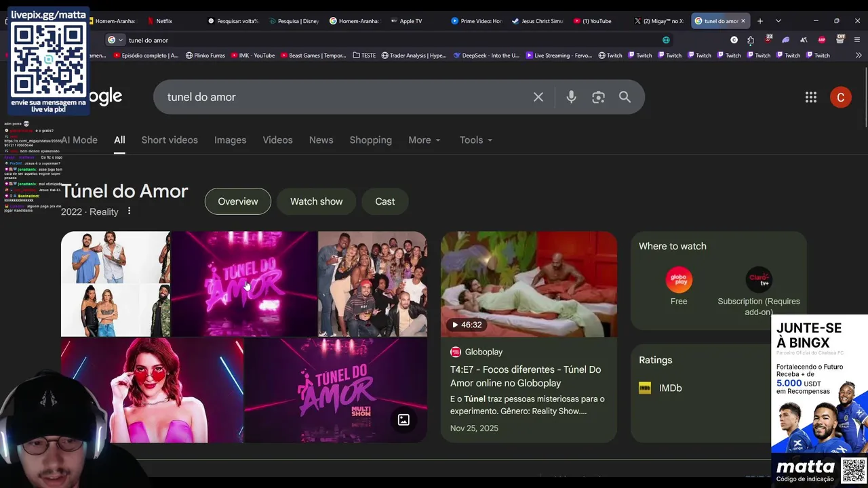
Task: Click the teal globe icon in address bar
Action: coord(666,40)
